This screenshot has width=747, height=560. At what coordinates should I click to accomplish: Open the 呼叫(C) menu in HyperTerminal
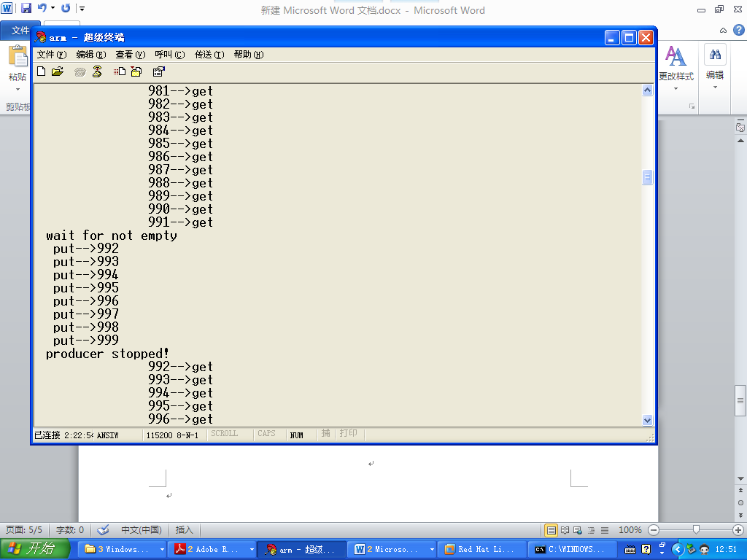pos(169,55)
